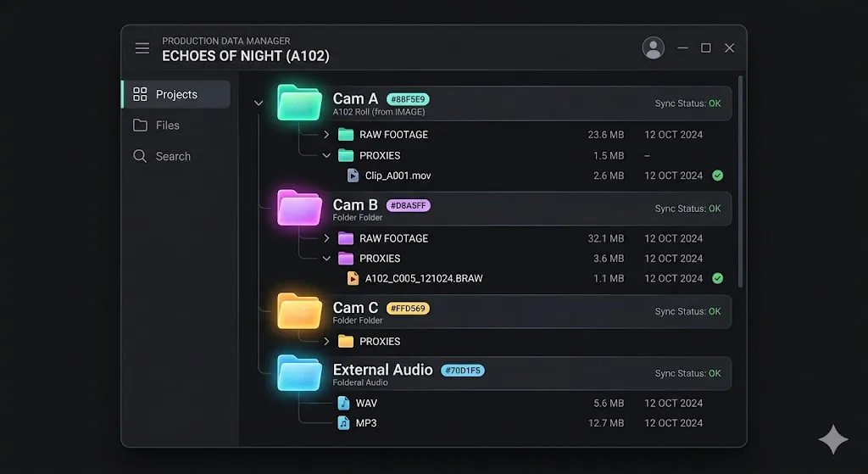Image resolution: width=868 pixels, height=474 pixels.
Task: Select the MP3 file row label
Action: 366,423
